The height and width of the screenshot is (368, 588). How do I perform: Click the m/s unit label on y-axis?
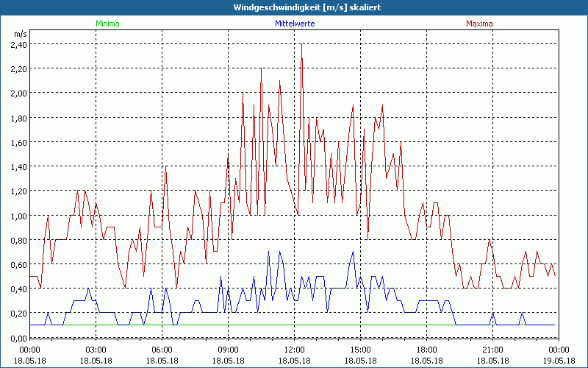click(19, 34)
